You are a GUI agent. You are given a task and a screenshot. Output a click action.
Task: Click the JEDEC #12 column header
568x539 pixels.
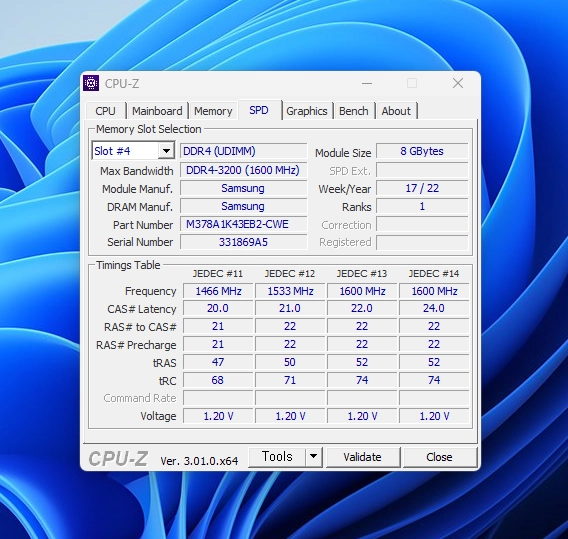290,273
